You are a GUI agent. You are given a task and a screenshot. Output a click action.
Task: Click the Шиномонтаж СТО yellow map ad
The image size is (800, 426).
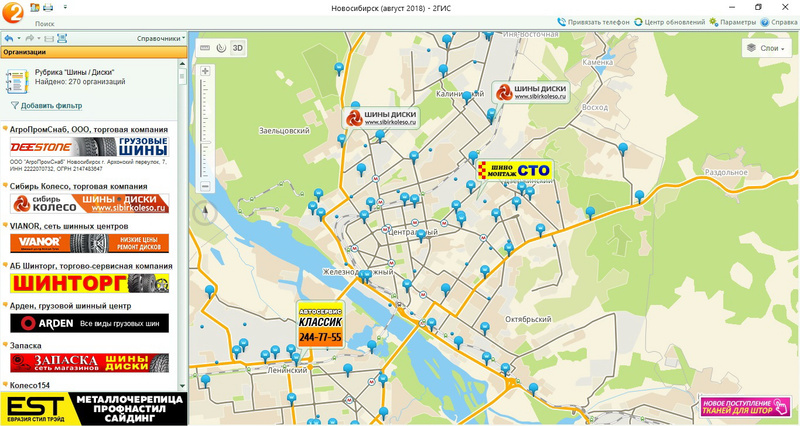click(x=515, y=170)
